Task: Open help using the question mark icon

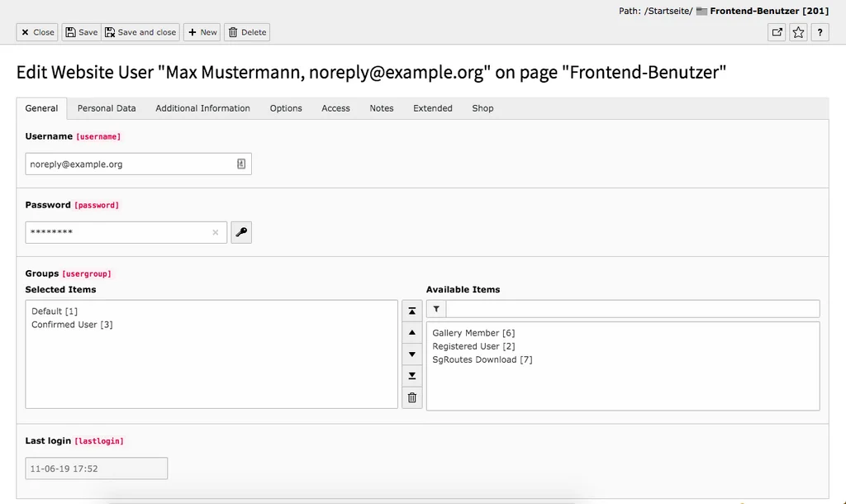Action: (820, 32)
